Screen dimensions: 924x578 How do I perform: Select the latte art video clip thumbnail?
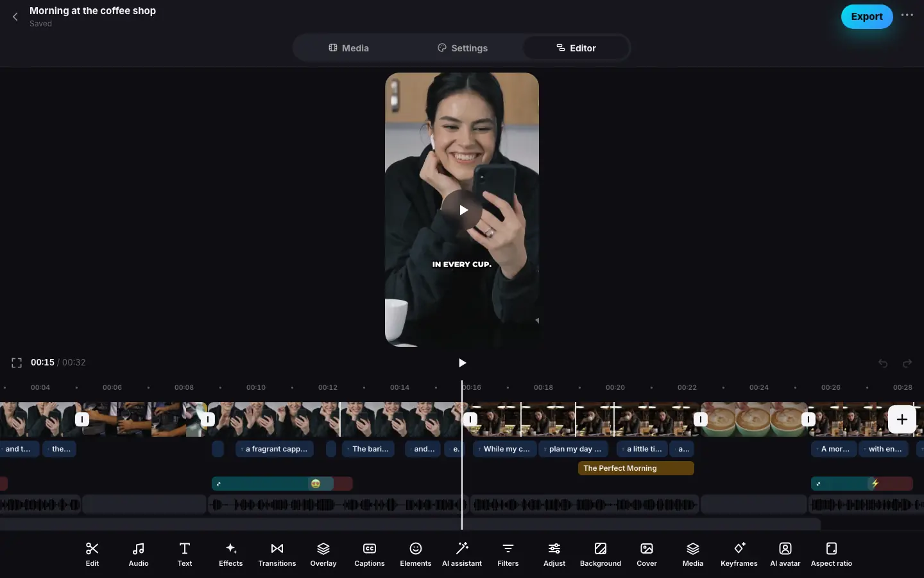point(753,419)
